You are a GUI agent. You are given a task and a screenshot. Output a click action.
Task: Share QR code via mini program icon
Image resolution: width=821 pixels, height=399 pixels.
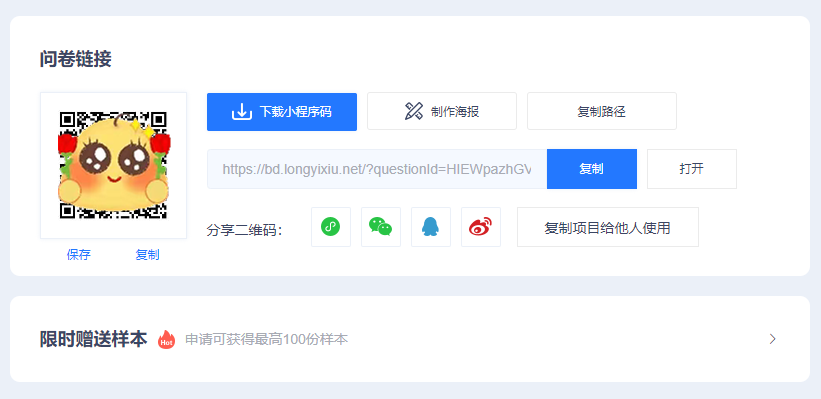[x=331, y=227]
